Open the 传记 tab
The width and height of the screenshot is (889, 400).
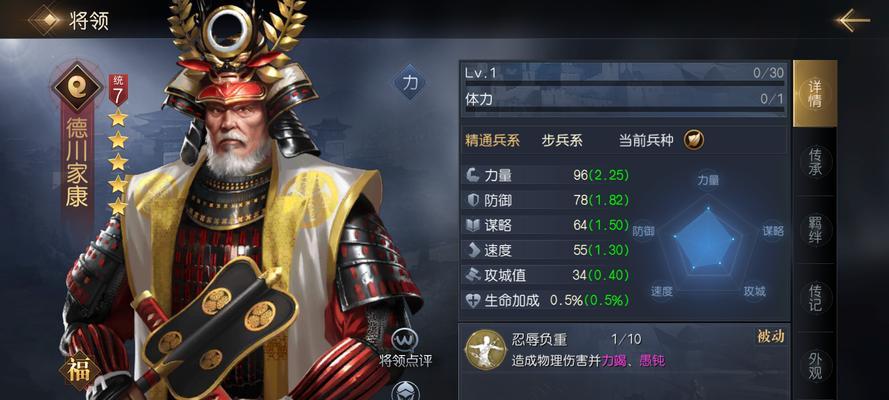[x=815, y=297]
